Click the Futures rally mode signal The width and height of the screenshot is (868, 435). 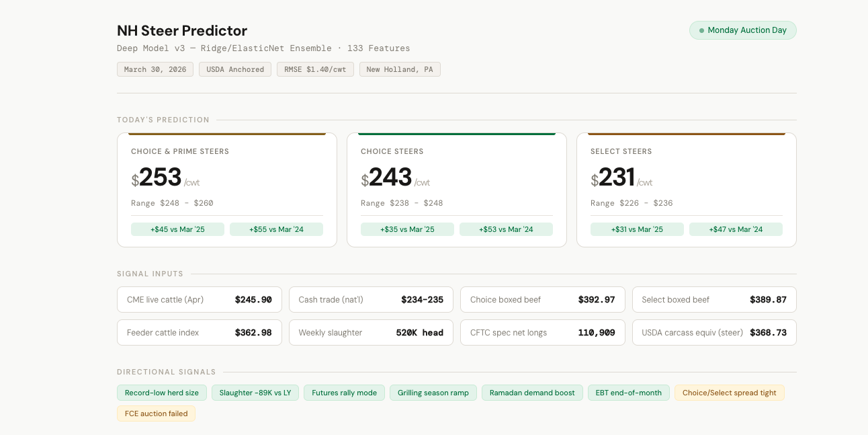[x=344, y=393]
